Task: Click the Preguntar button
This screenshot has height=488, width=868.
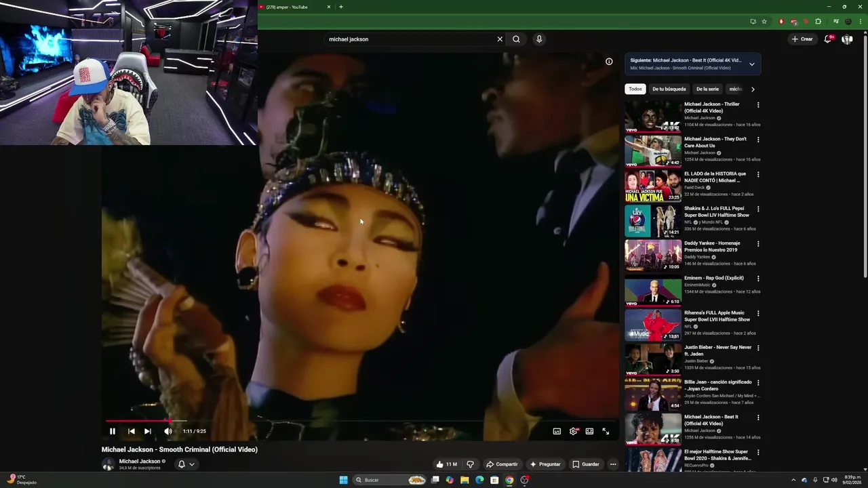Action: 545,464
